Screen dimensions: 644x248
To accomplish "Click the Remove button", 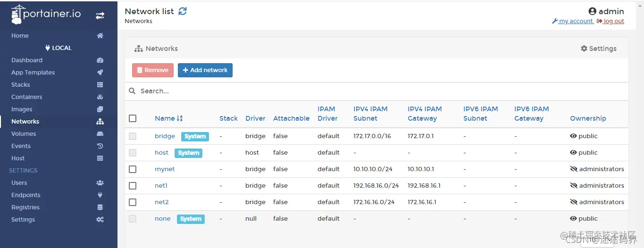I will pos(153,70).
